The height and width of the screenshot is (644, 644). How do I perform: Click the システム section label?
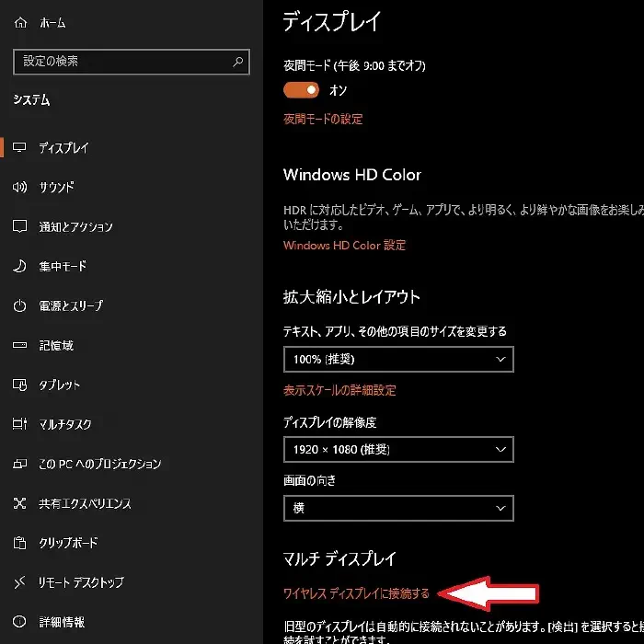click(x=31, y=99)
